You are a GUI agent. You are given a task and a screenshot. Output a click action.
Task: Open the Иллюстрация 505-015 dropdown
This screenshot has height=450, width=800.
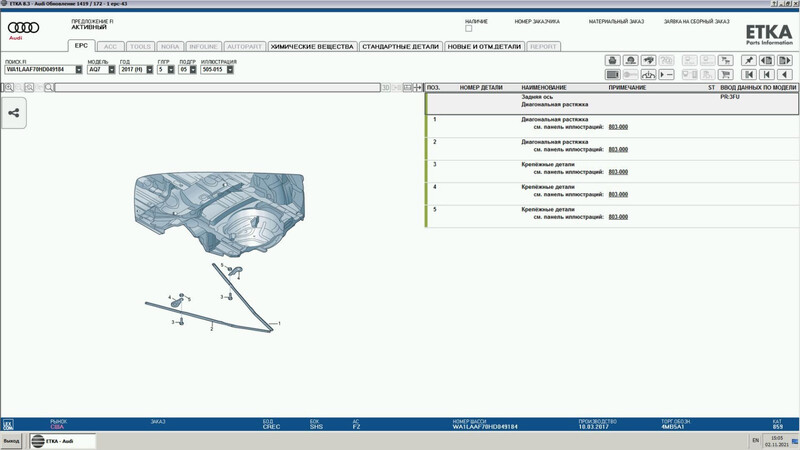[230, 69]
